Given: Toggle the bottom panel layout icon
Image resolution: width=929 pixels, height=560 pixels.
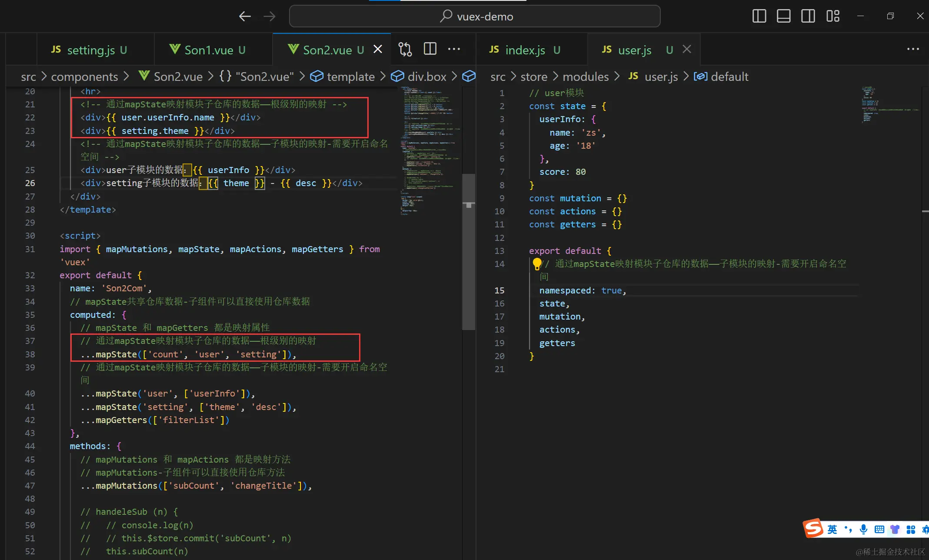Looking at the screenshot, I should (783, 16).
